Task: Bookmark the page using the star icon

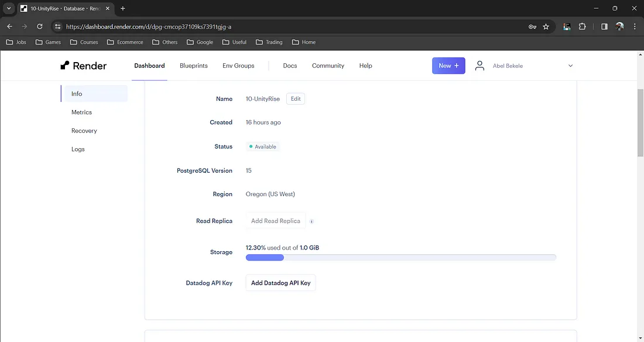Action: coord(546,26)
